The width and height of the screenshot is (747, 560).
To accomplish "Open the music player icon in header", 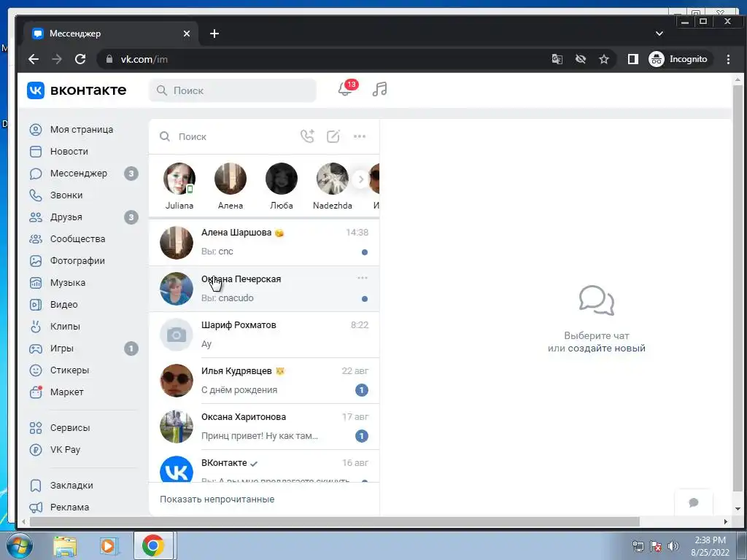I will pos(379,89).
